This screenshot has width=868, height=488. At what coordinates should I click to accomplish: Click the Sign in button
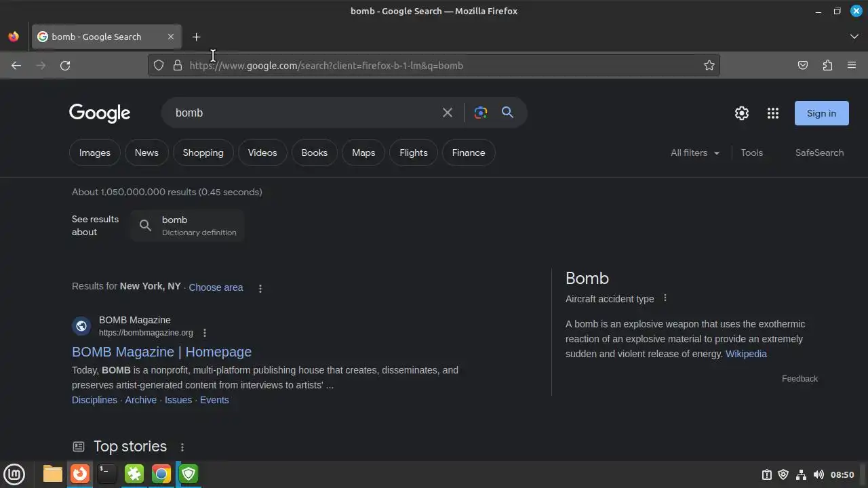(822, 113)
